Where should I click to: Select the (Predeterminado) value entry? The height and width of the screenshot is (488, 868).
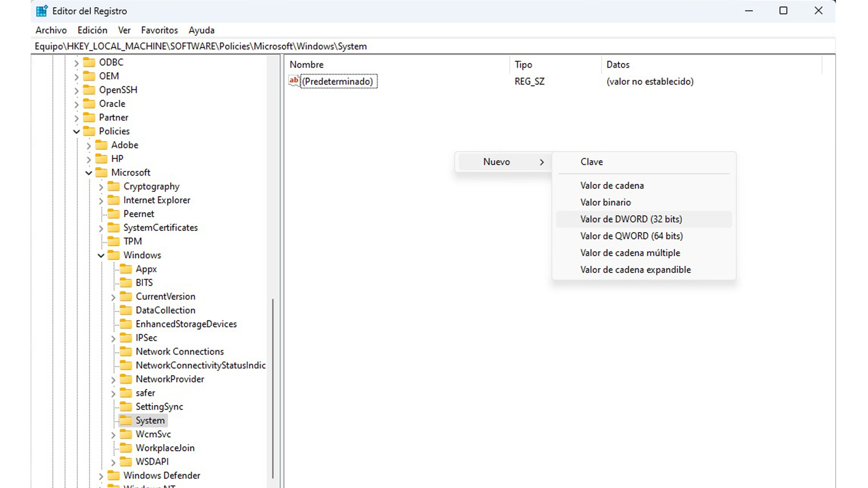click(338, 82)
